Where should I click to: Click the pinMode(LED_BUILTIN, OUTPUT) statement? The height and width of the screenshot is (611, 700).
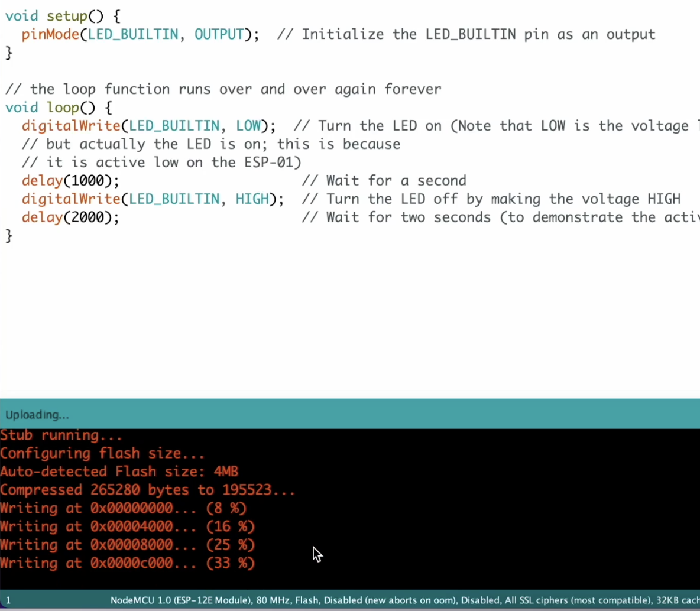pyautogui.click(x=140, y=35)
